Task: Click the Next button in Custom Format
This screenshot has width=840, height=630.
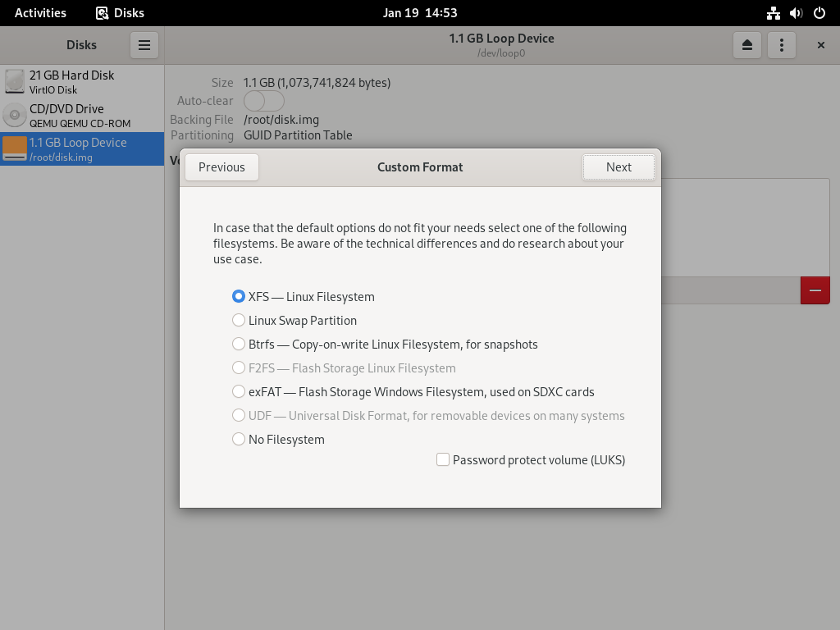Action: point(619,167)
